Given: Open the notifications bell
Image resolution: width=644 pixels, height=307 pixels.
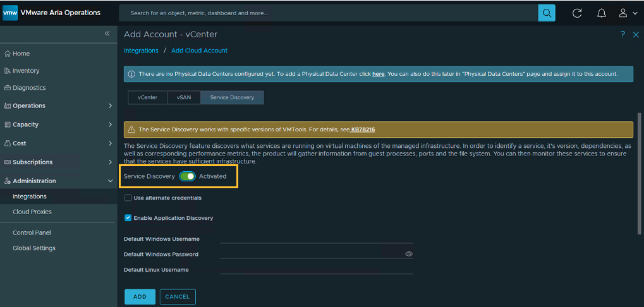Looking at the screenshot, I should click(601, 13).
